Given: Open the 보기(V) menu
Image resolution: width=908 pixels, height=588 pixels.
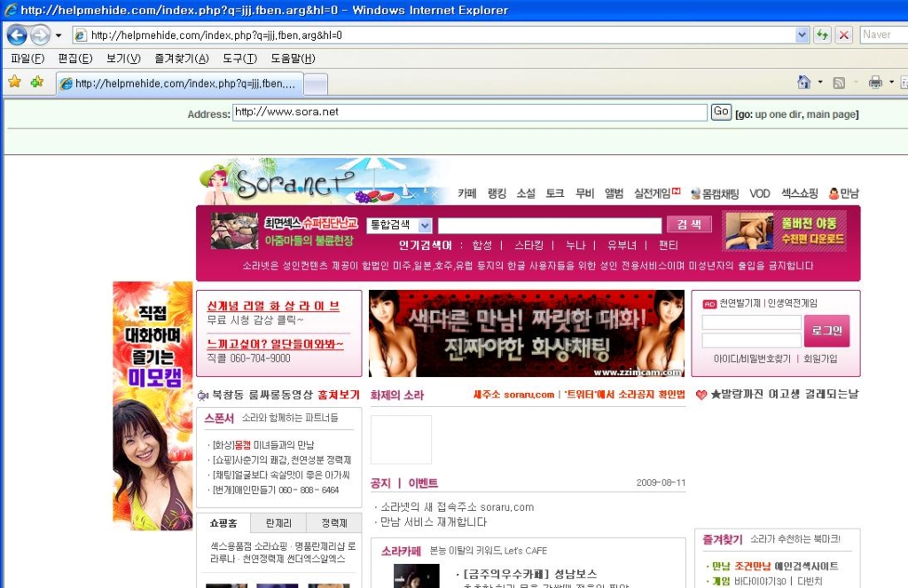Looking at the screenshot, I should coord(123,59).
